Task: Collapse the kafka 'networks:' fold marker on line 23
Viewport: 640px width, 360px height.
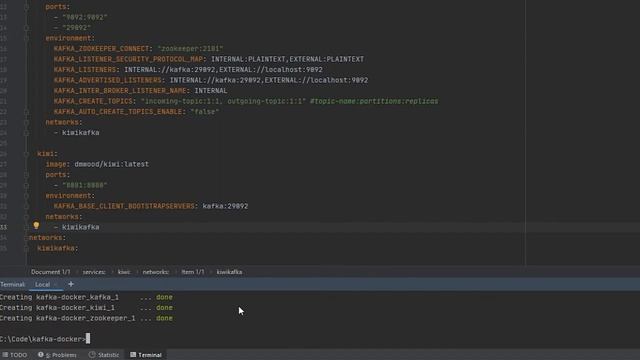Action: tap(26, 122)
